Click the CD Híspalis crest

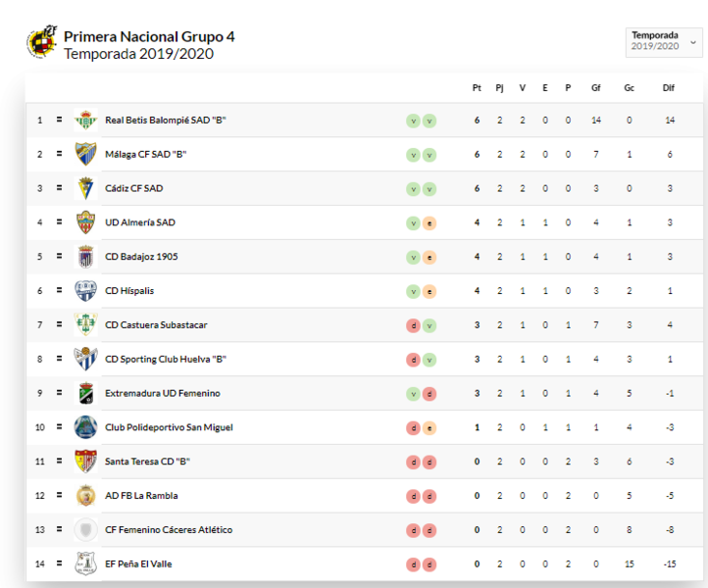pos(85,291)
